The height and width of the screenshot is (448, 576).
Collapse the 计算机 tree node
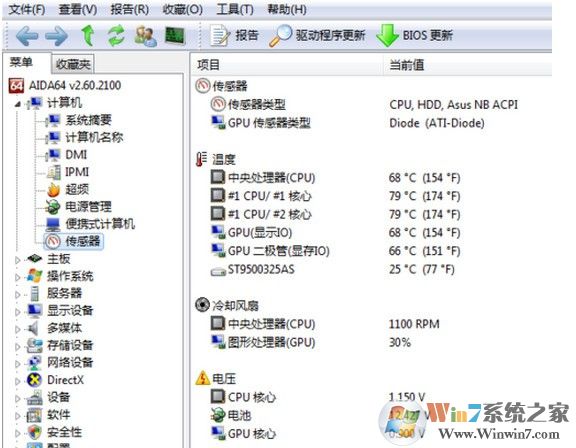pos(18,104)
